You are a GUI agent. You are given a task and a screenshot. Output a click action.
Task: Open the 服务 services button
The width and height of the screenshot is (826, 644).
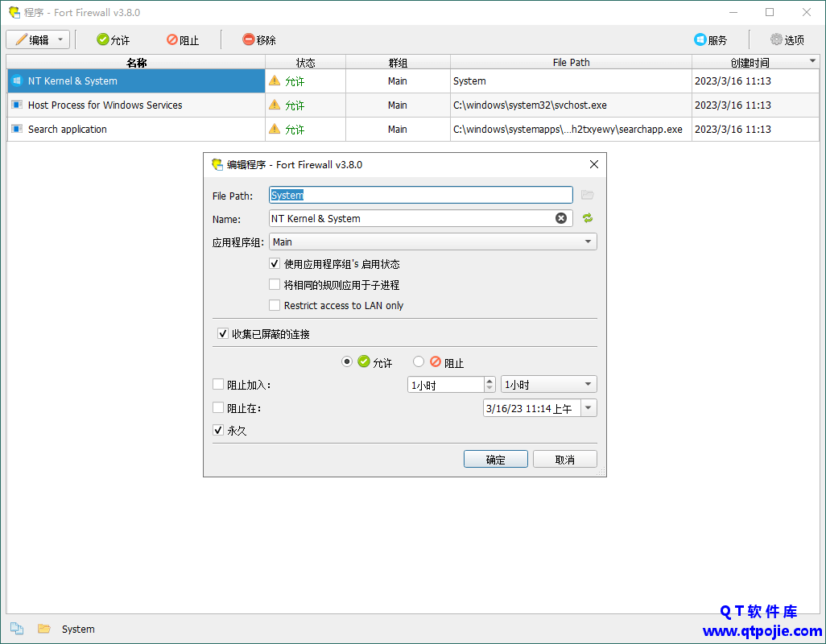click(711, 40)
